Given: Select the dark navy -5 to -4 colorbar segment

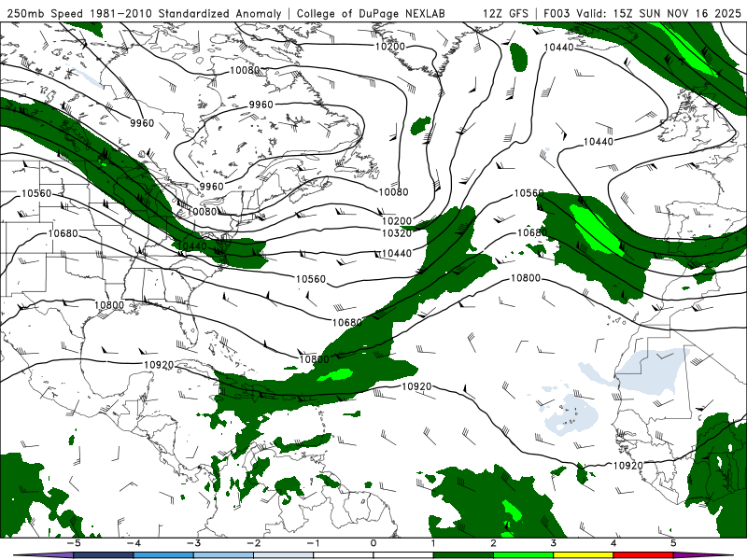Looking at the screenshot, I should [103, 555].
